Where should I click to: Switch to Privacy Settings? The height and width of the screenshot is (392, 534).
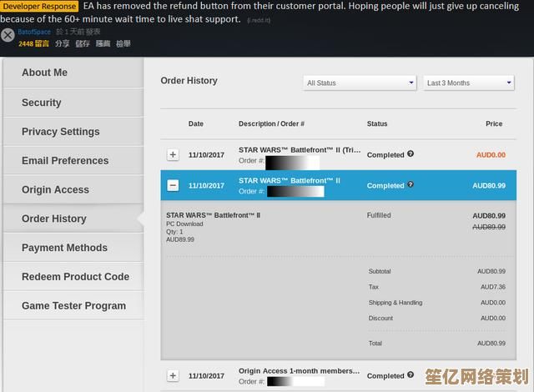[x=60, y=132]
